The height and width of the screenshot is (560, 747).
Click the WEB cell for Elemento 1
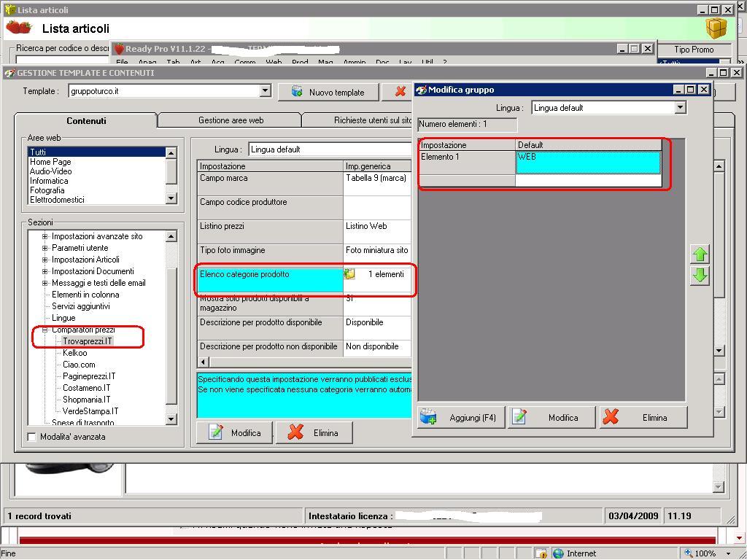589,163
